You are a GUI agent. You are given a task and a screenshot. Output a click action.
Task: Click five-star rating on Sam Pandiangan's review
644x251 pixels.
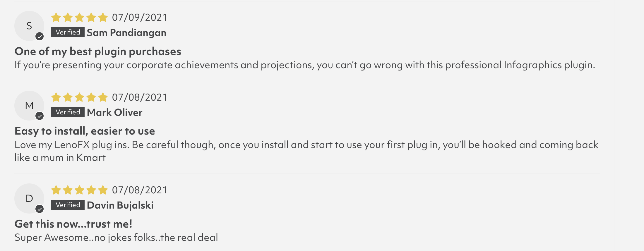pyautogui.click(x=79, y=18)
